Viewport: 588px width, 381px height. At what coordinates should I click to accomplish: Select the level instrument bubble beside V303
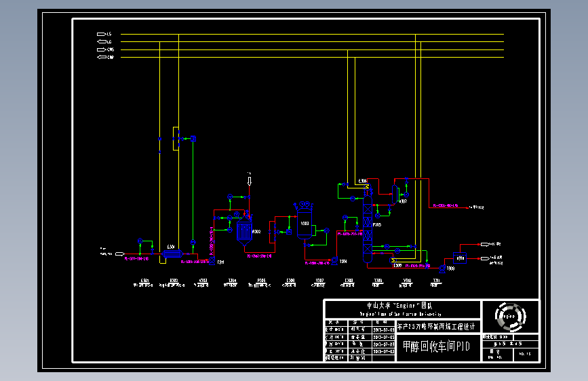coord(327,230)
